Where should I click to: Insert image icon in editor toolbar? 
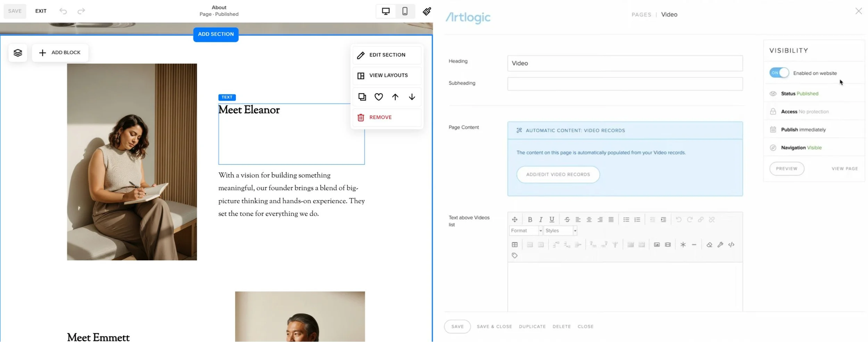[657, 245]
